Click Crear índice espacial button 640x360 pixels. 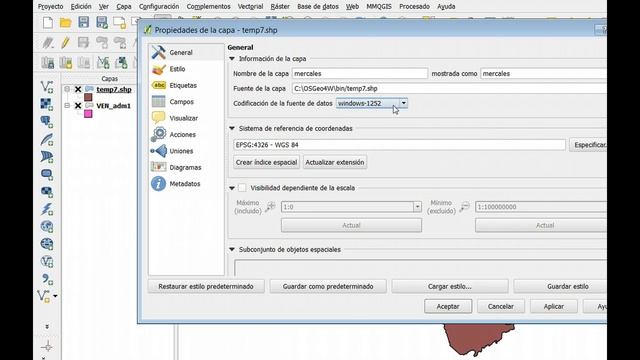266,162
